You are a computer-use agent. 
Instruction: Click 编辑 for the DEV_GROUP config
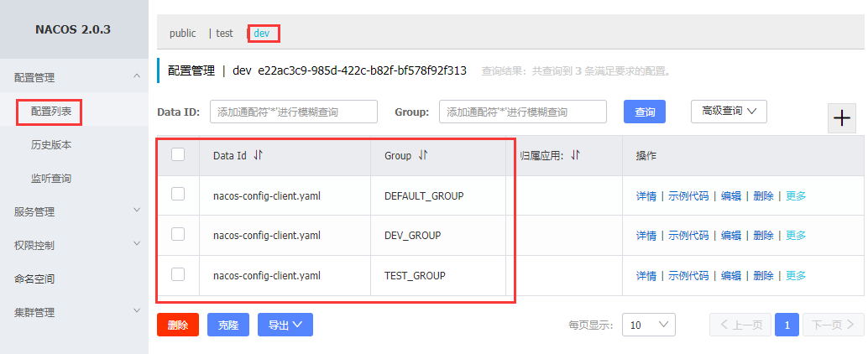tap(730, 236)
